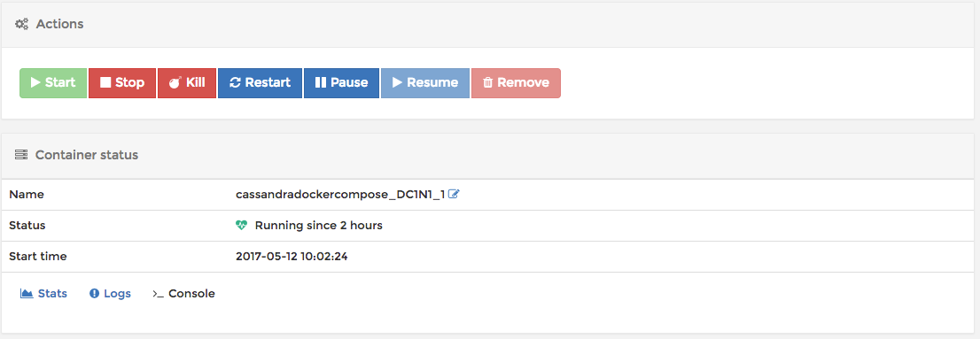
Task: Open the container Console
Action: [x=183, y=294]
